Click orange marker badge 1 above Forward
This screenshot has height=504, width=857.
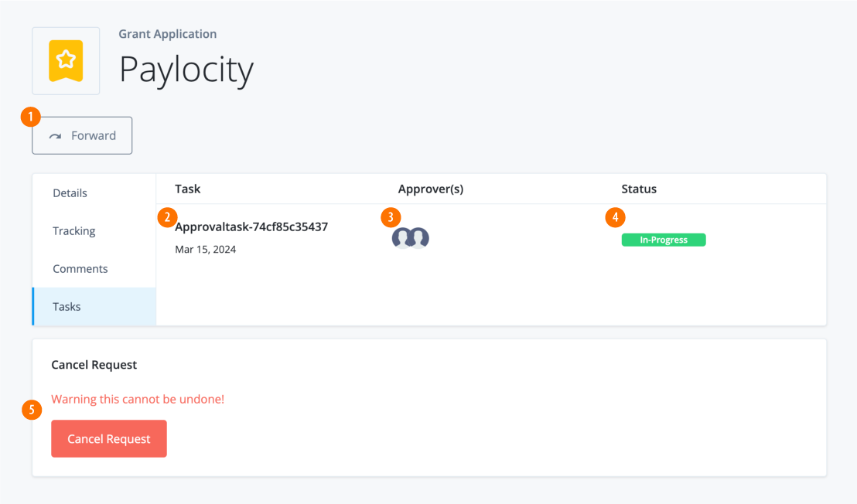[30, 116]
